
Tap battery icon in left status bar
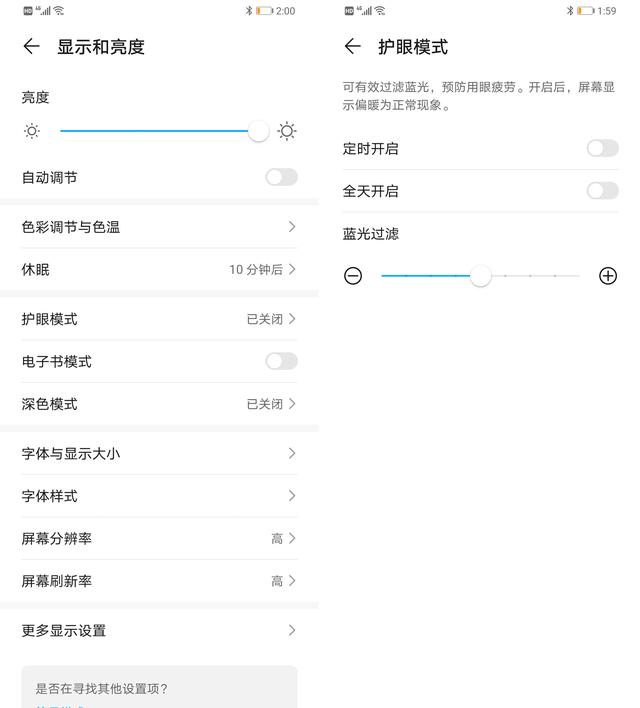pos(264,11)
